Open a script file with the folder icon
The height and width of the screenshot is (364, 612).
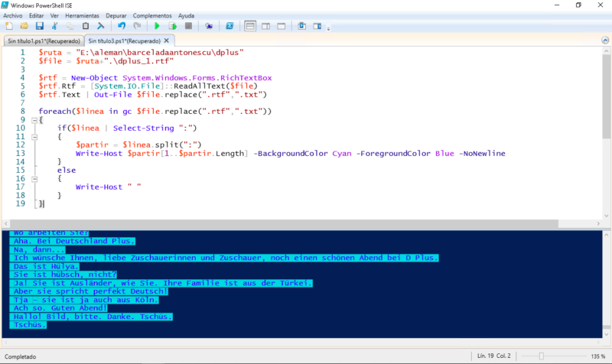pos(24,26)
